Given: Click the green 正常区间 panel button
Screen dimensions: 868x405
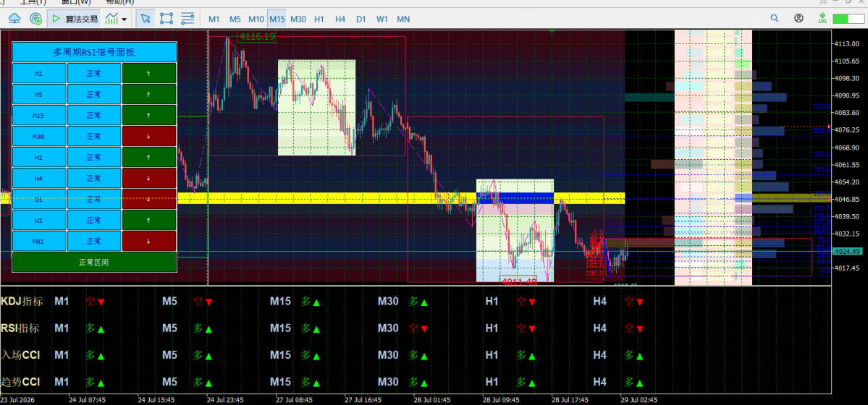Looking at the screenshot, I should click(x=94, y=263).
